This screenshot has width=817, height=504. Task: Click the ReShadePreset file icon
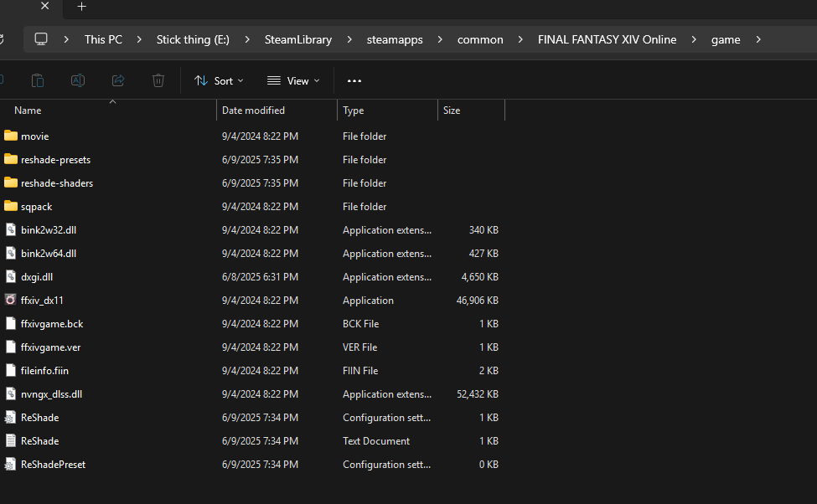[10, 464]
